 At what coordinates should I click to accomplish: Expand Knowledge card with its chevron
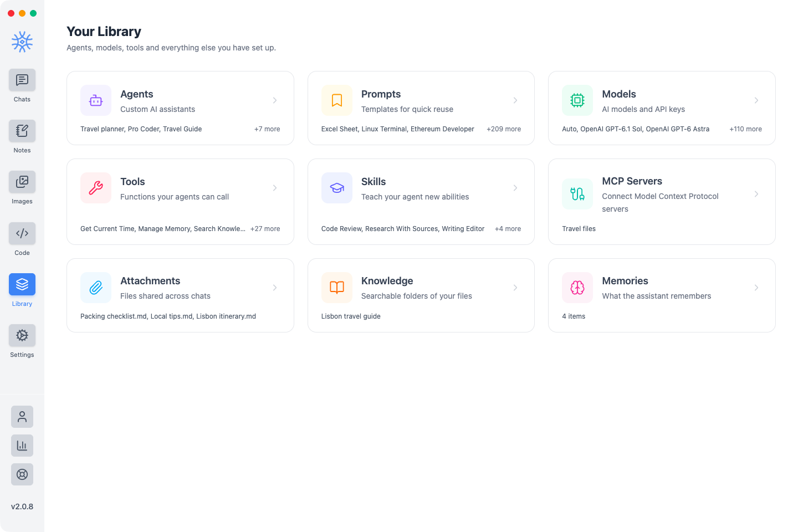pos(515,288)
